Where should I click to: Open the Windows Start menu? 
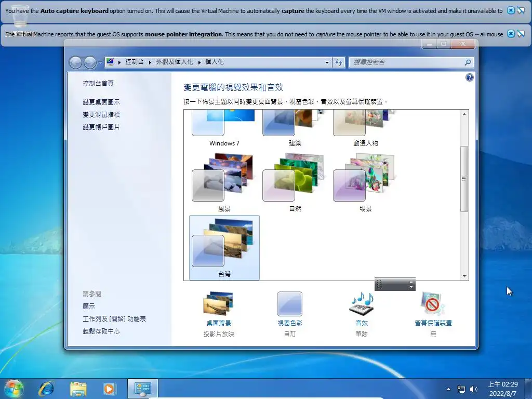click(x=14, y=389)
